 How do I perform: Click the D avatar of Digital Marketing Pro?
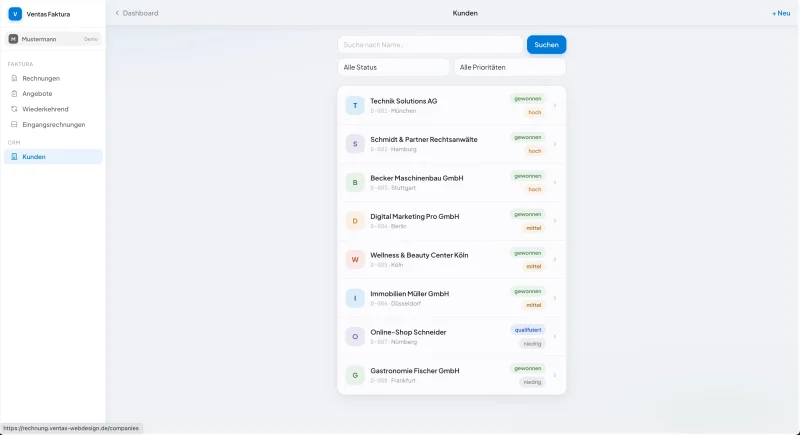(355, 221)
